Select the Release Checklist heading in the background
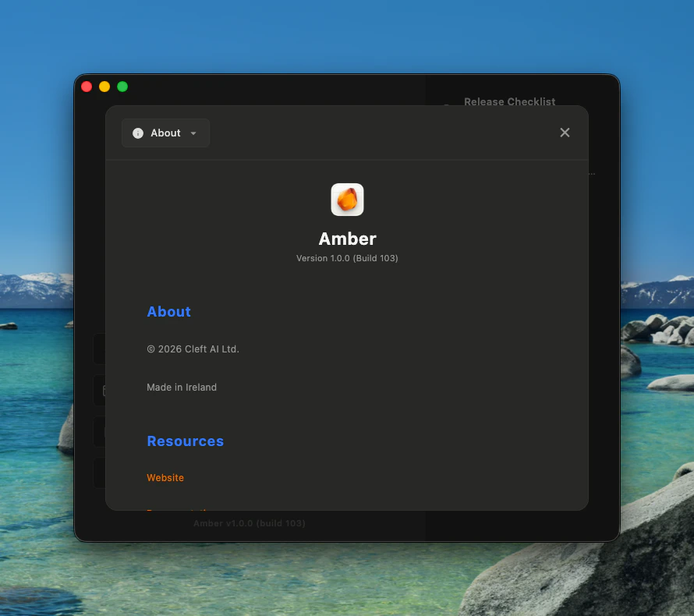 click(x=509, y=101)
